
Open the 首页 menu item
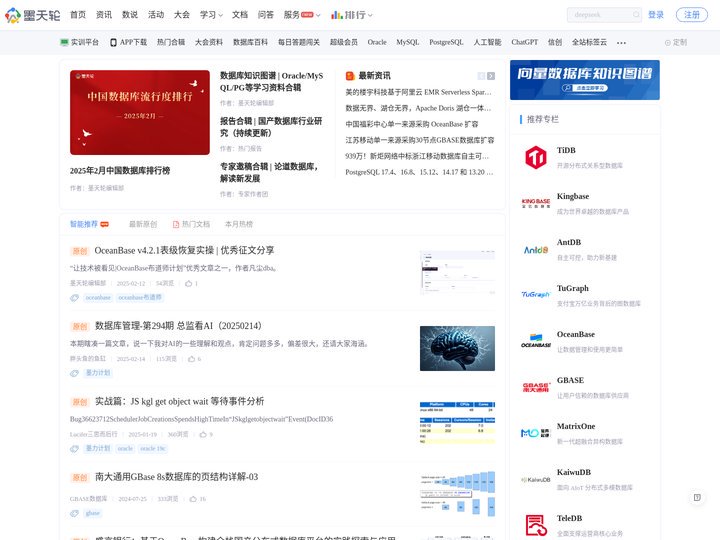78,15
